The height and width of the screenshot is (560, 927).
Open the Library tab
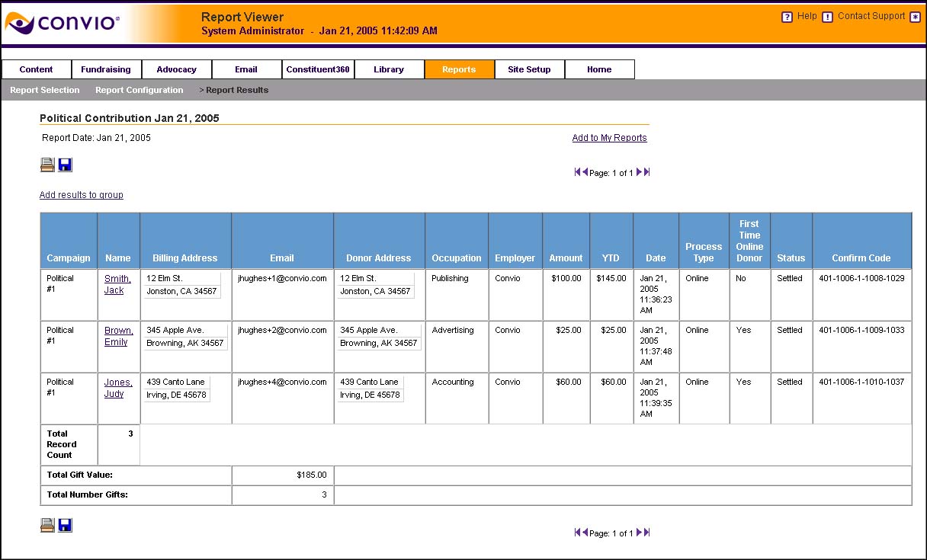click(x=389, y=69)
